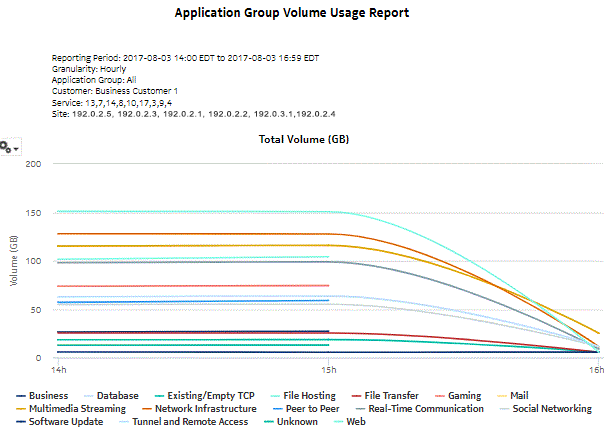Open the chart settings gear menu

pos(9,147)
